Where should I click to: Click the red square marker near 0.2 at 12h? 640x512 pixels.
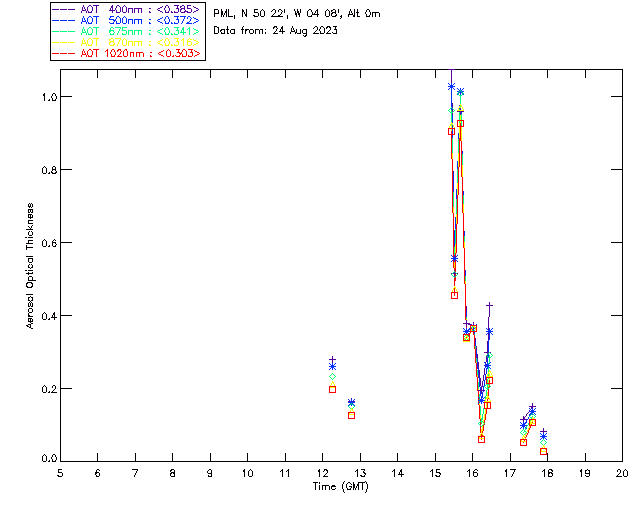(333, 390)
